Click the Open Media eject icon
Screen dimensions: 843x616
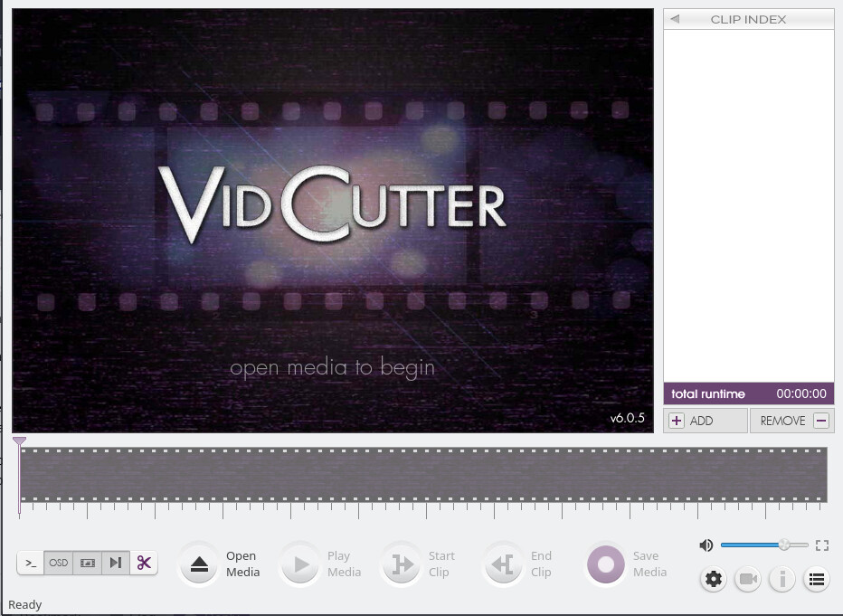coord(200,564)
